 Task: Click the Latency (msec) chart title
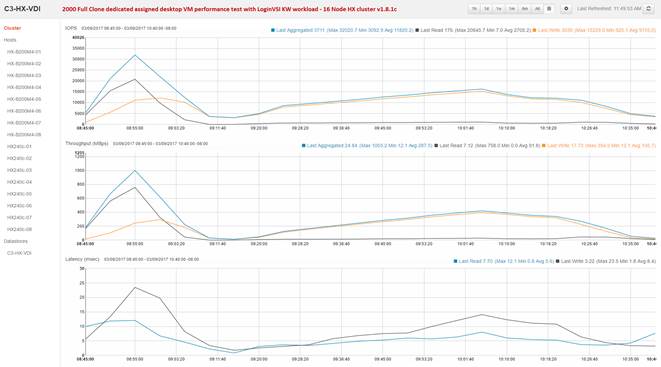(x=82, y=259)
